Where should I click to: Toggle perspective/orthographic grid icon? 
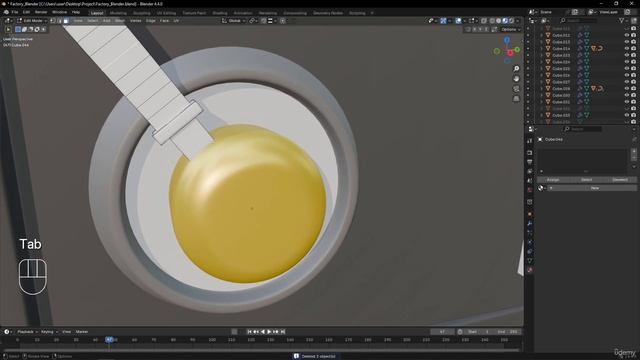click(516, 98)
